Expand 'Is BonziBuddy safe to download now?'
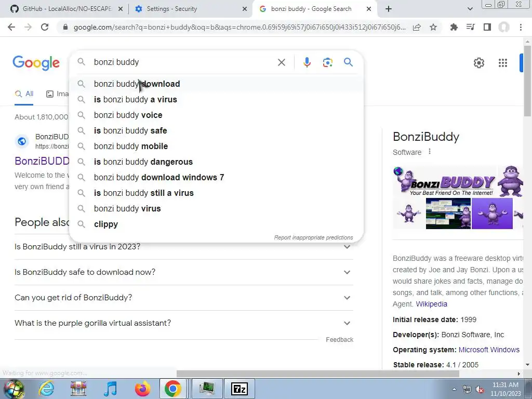The height and width of the screenshot is (399, 532). (184, 272)
